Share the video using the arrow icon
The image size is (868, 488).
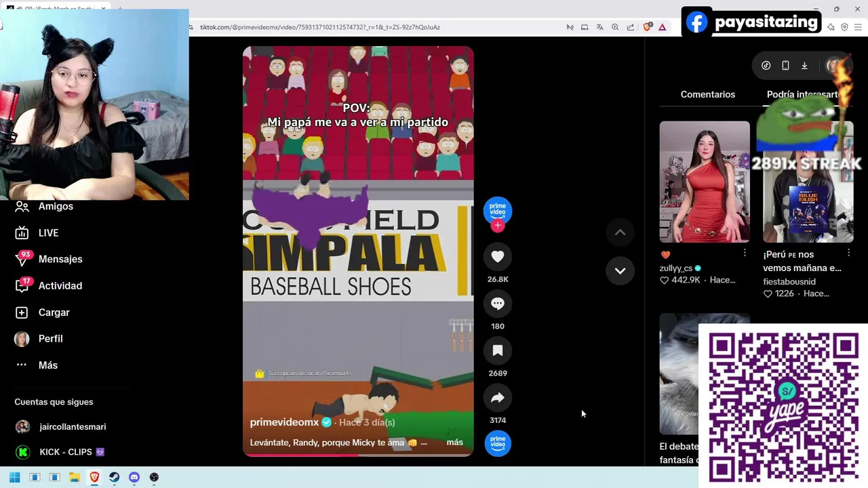point(498,398)
